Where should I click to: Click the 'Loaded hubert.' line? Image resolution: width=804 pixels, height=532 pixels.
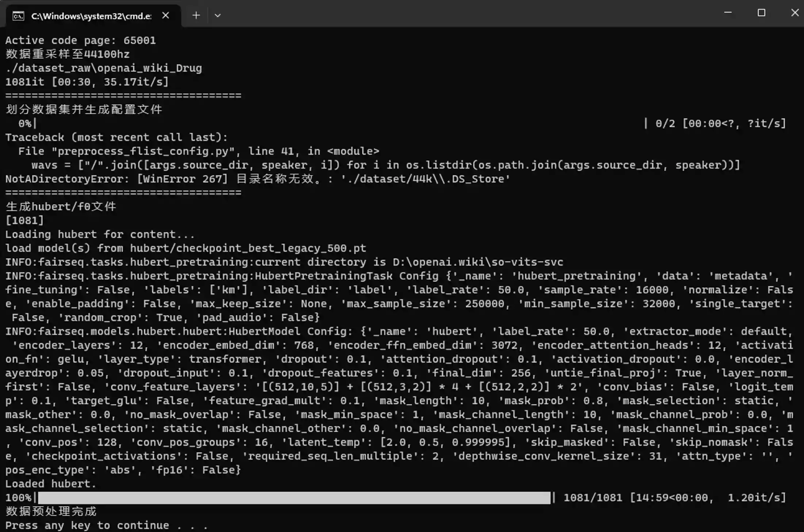tap(51, 484)
